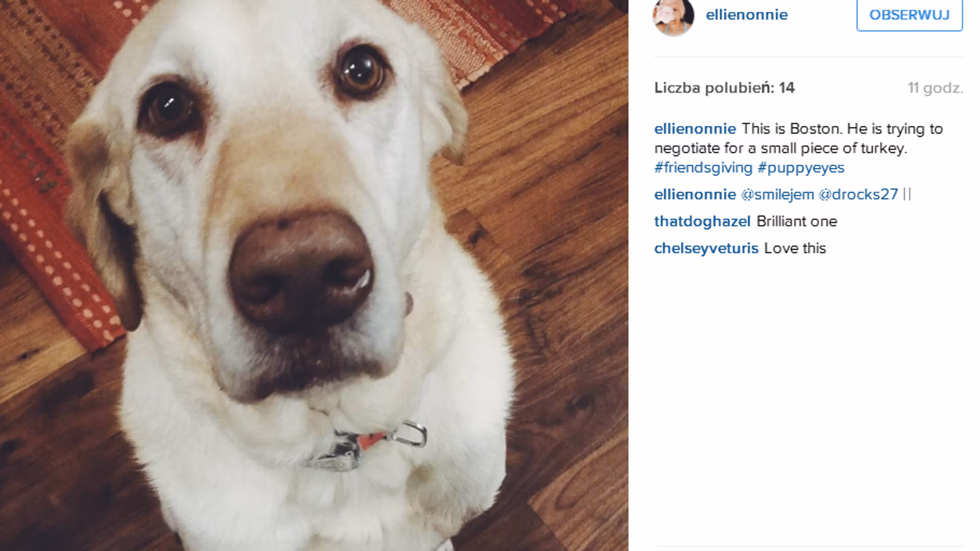Screen dimensions: 980x551
Task: Open the ellienonnie profile avatar picture
Action: (x=673, y=16)
